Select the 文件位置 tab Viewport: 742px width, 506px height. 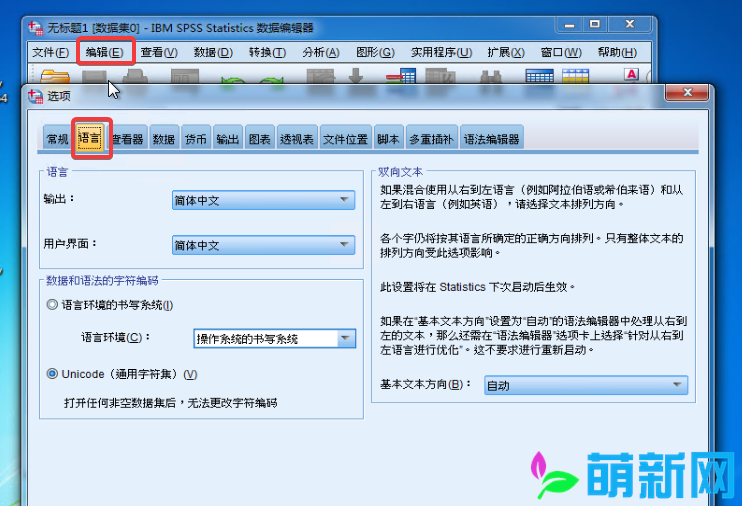pyautogui.click(x=345, y=139)
